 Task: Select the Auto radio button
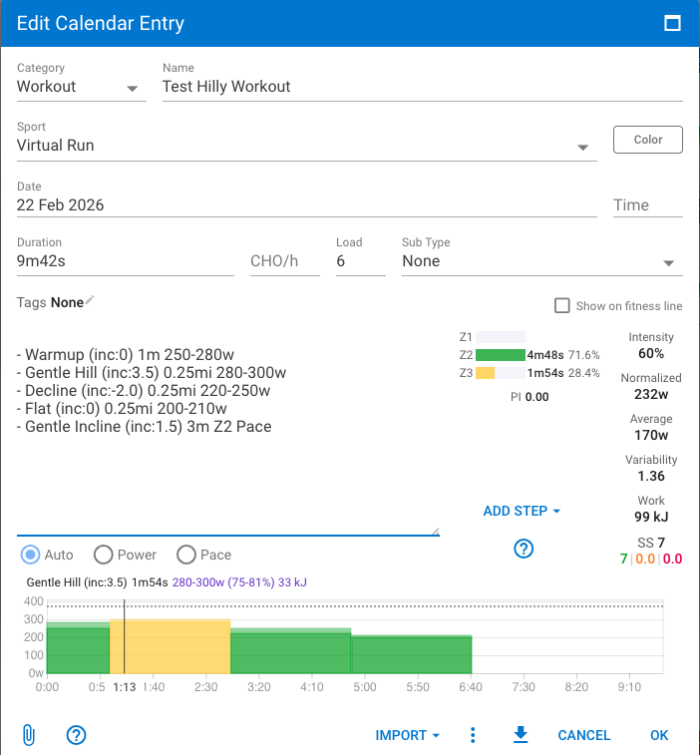coord(31,555)
